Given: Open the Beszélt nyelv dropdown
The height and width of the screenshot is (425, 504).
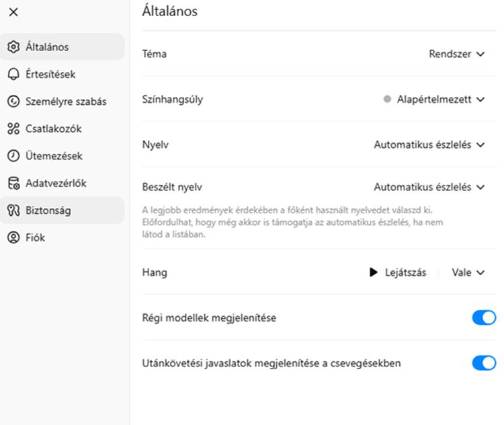Looking at the screenshot, I should (x=429, y=187).
